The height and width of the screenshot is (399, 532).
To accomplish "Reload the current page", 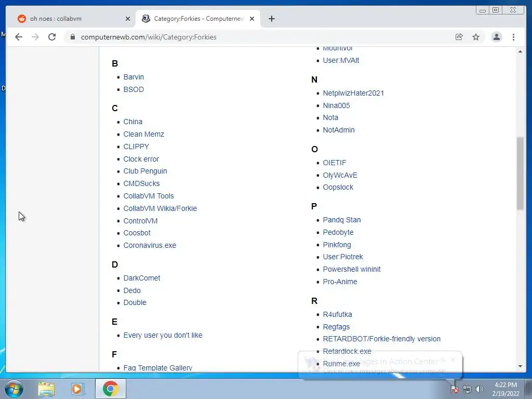I will (x=52, y=37).
